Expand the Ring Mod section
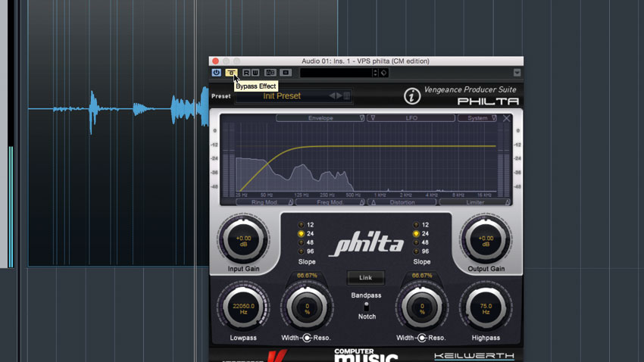This screenshot has height=362, width=644. click(x=264, y=202)
